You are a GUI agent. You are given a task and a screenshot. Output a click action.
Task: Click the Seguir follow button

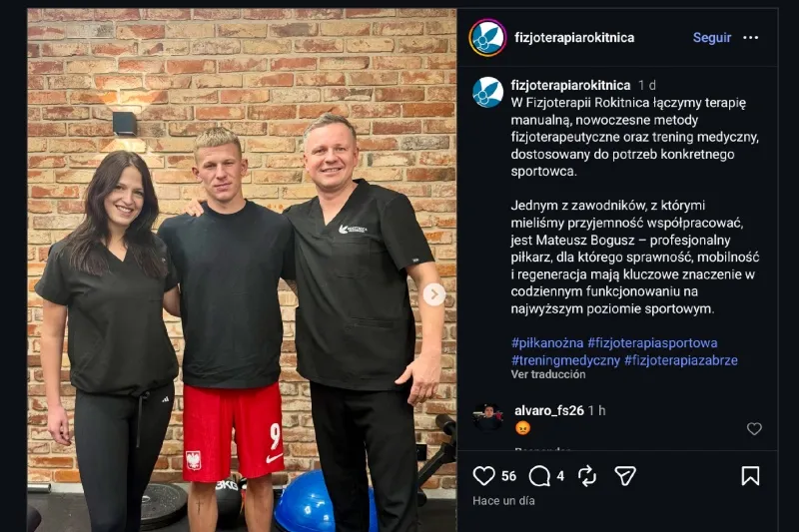(x=712, y=38)
